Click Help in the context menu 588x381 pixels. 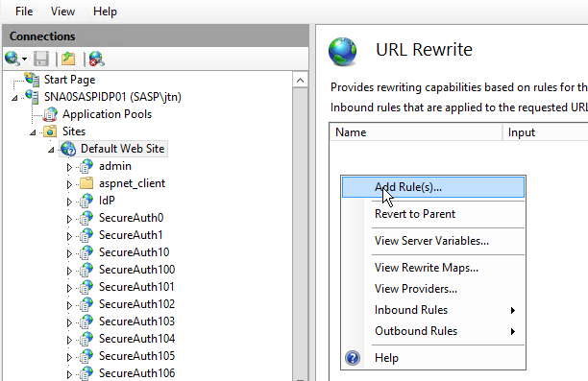point(433,358)
